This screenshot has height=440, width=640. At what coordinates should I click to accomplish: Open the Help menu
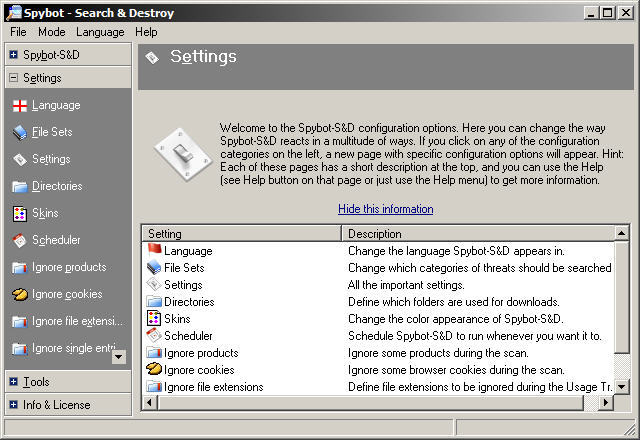(x=146, y=32)
